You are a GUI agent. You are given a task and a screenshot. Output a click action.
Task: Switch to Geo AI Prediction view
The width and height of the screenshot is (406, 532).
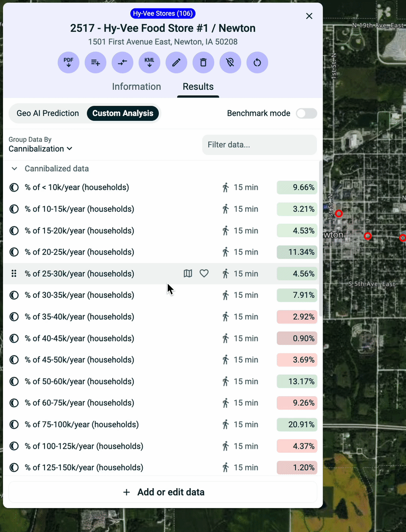pyautogui.click(x=47, y=113)
